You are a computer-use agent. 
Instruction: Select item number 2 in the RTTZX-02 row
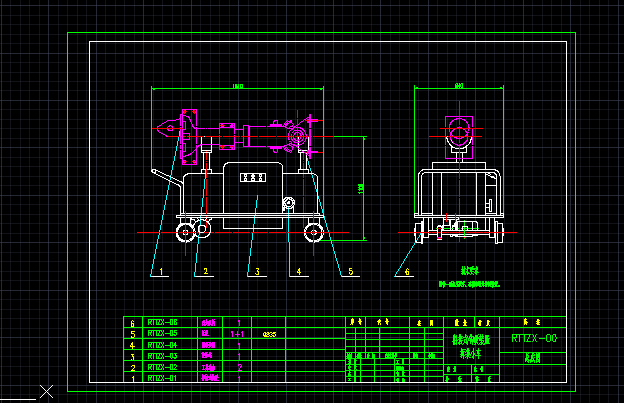(133, 368)
